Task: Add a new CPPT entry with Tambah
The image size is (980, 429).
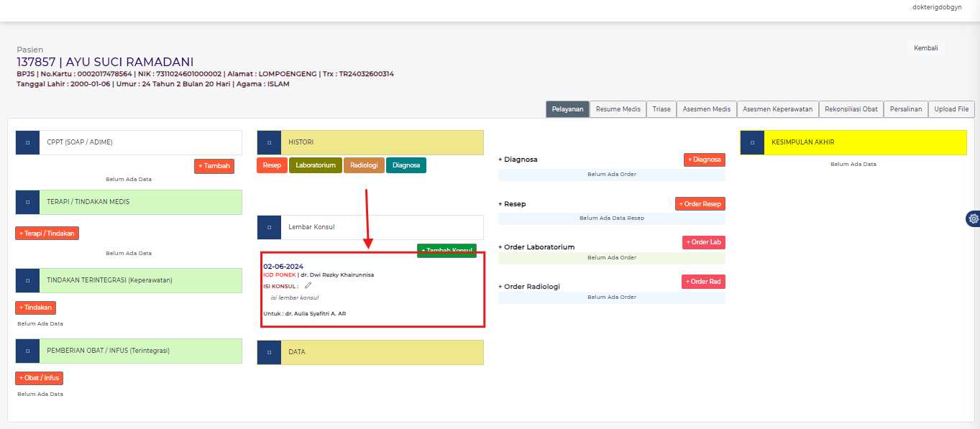Action: coord(214,166)
